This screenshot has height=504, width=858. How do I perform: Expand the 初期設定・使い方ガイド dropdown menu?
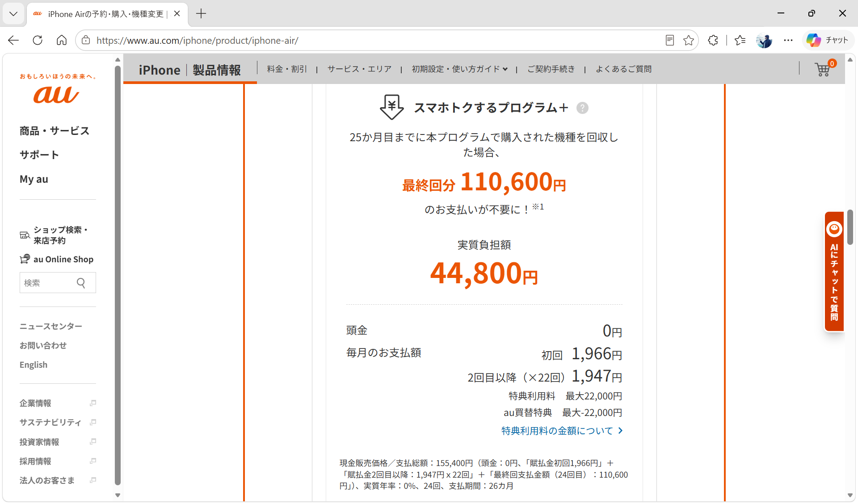point(460,69)
